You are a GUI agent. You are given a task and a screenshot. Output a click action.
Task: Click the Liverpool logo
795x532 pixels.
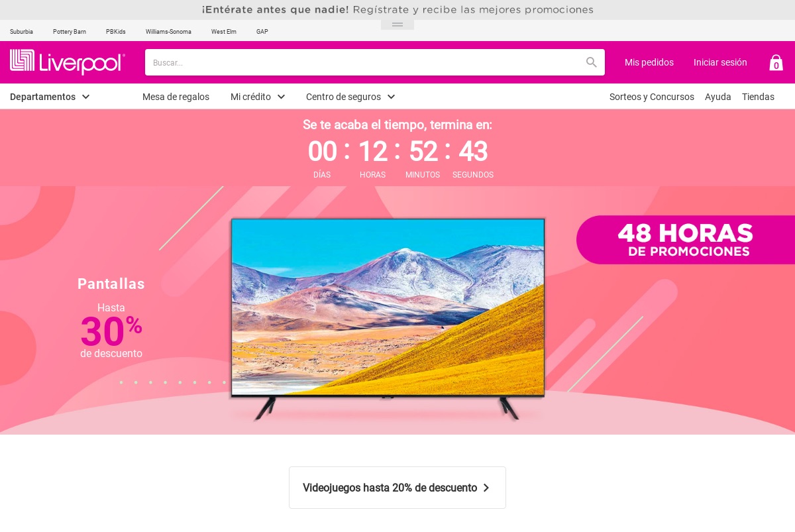pyautogui.click(x=68, y=62)
